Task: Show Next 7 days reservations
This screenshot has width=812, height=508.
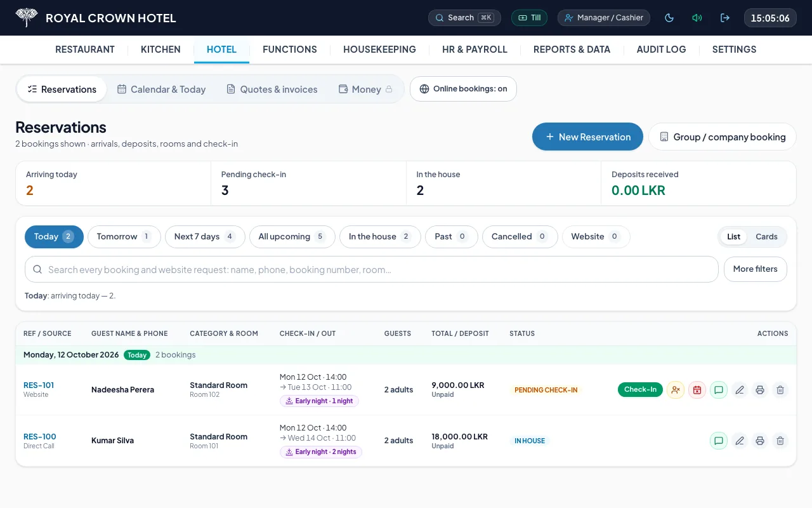Action: tap(205, 237)
